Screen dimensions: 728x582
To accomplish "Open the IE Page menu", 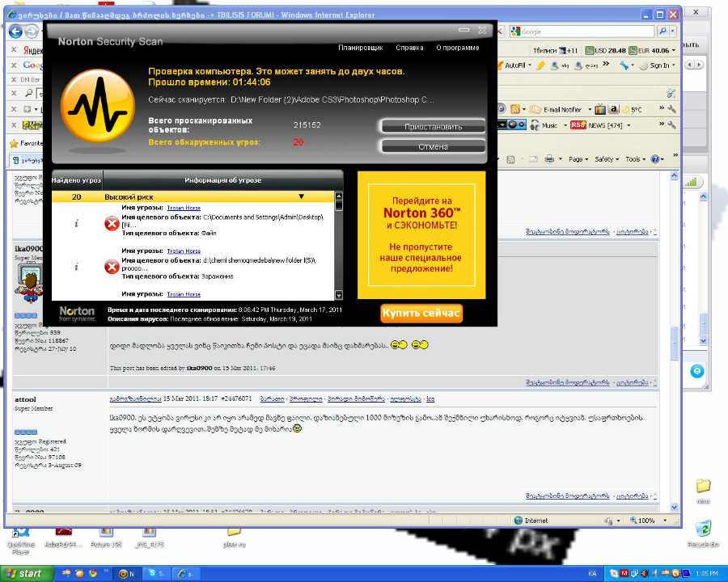I will tap(578, 159).
